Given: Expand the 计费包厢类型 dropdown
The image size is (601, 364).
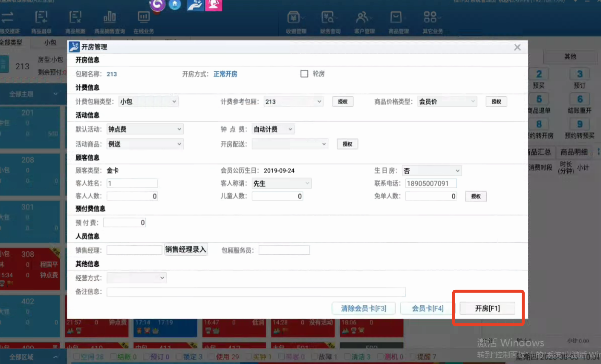Looking at the screenshot, I should click(148, 101).
